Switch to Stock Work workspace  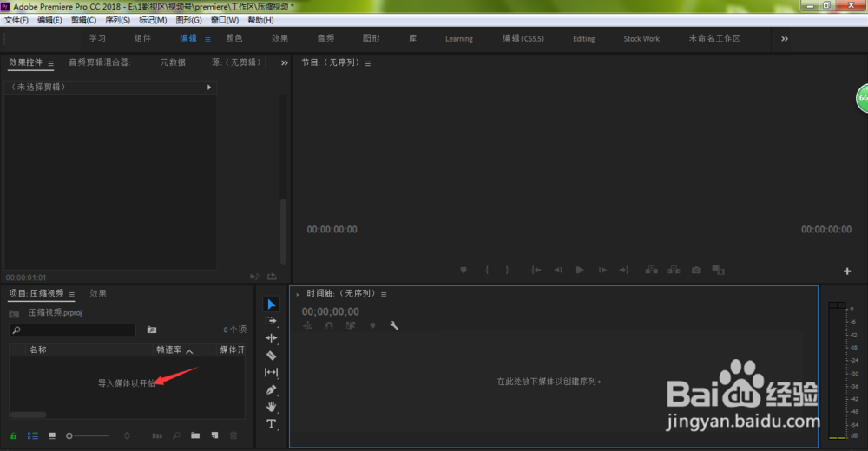(x=641, y=39)
